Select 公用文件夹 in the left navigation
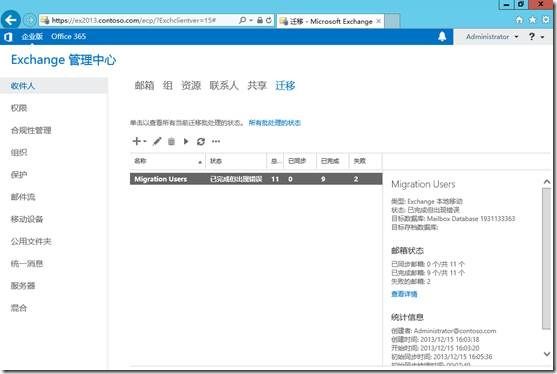Image resolution: width=557 pixels, height=374 pixels. tap(31, 242)
